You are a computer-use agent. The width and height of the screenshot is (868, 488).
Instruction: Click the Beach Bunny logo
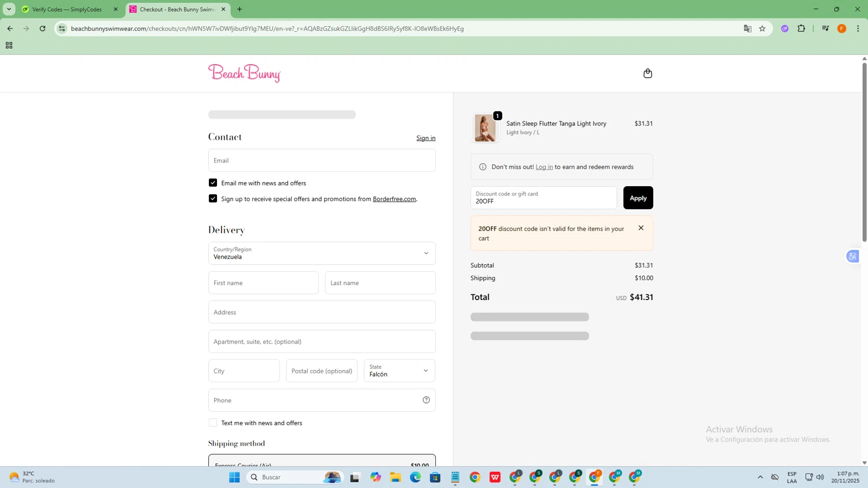coord(244,73)
